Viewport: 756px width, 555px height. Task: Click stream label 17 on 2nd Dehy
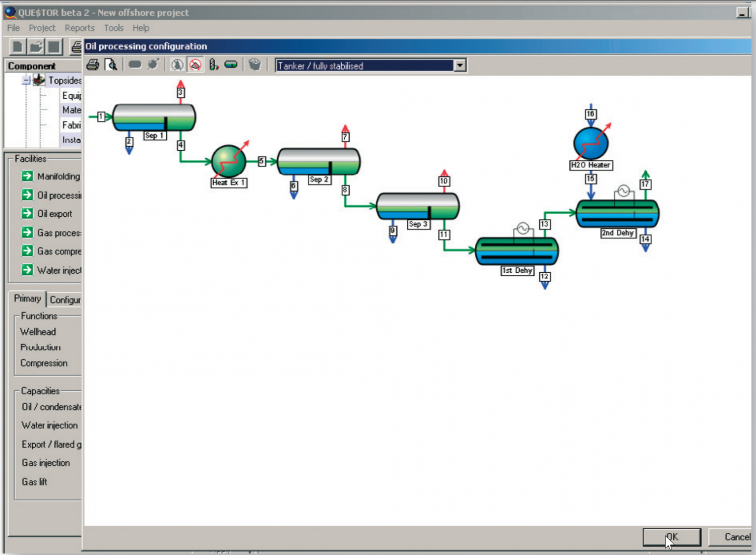(x=645, y=184)
